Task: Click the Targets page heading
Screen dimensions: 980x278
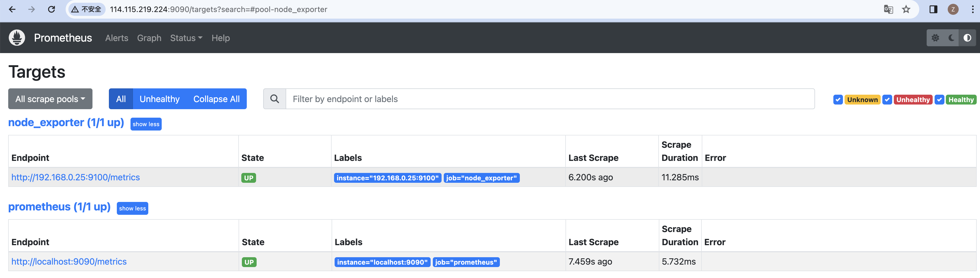Action: [37, 72]
